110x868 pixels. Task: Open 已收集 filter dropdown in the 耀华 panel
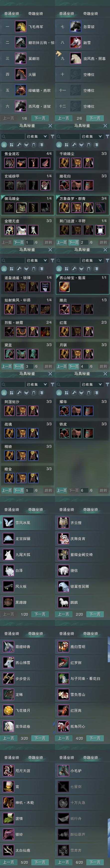(92, 384)
